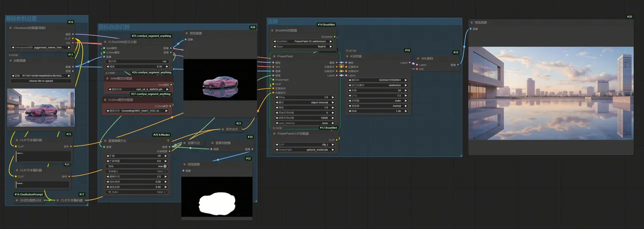Image resolution: width=644 pixels, height=229 pixels.
Task: Click the 阈值 0.30 threshold slider
Action: pos(136,66)
